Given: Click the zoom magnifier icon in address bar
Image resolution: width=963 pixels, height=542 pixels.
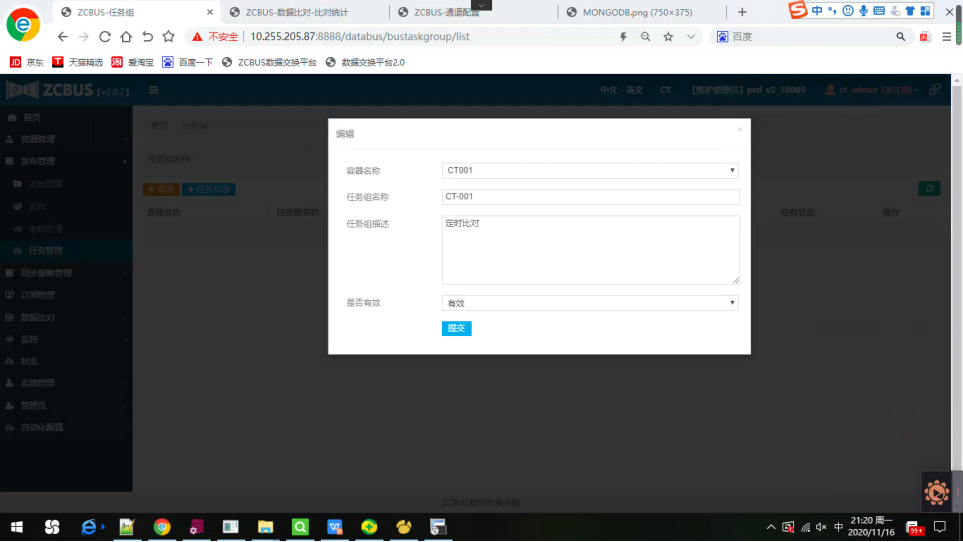Looking at the screenshot, I should click(645, 36).
